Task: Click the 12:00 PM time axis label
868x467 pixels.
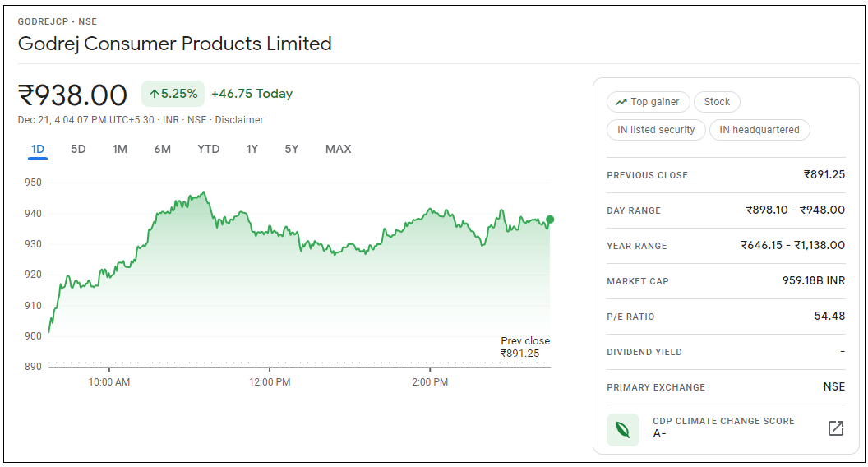Action: [x=270, y=382]
